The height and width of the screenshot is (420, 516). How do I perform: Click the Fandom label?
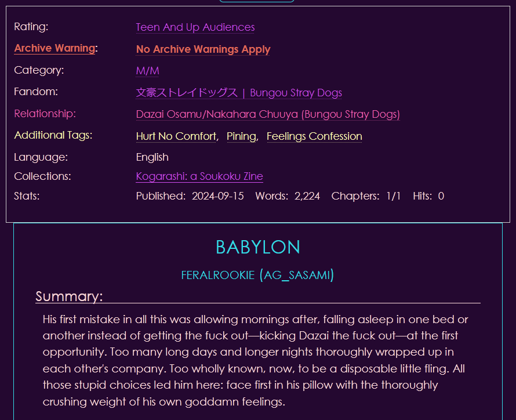point(36,92)
